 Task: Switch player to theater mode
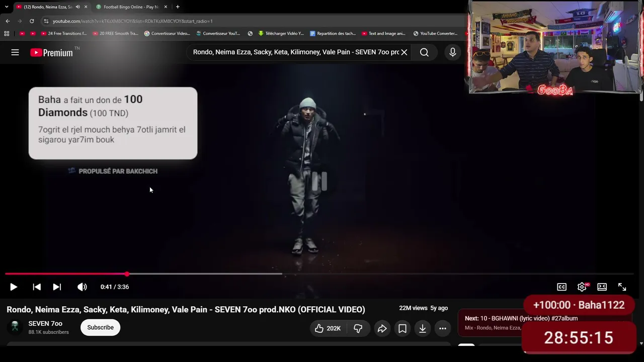602,287
